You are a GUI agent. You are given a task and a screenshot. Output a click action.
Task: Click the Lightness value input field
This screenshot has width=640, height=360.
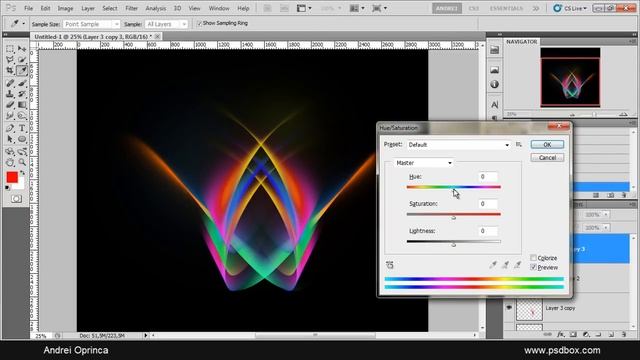click(488, 231)
